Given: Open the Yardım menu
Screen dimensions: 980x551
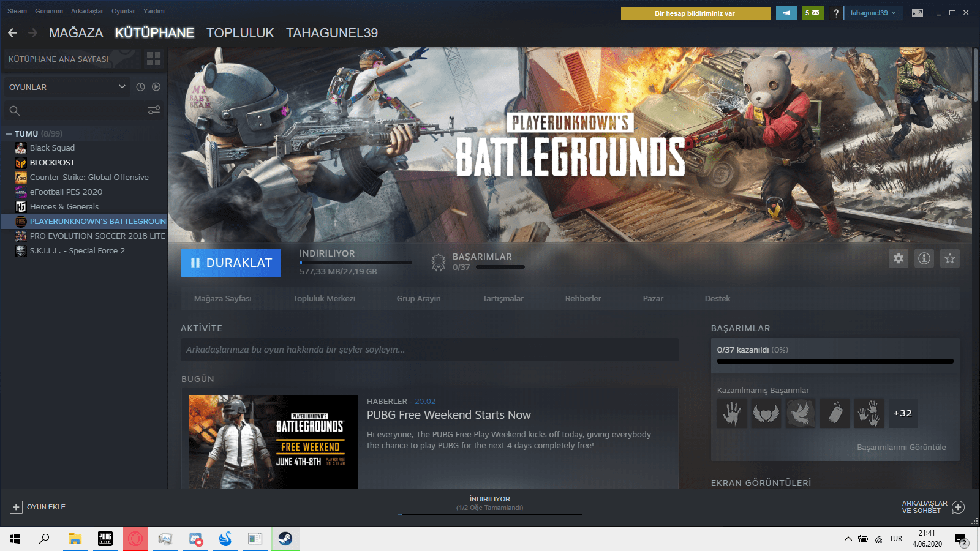Looking at the screenshot, I should (154, 11).
